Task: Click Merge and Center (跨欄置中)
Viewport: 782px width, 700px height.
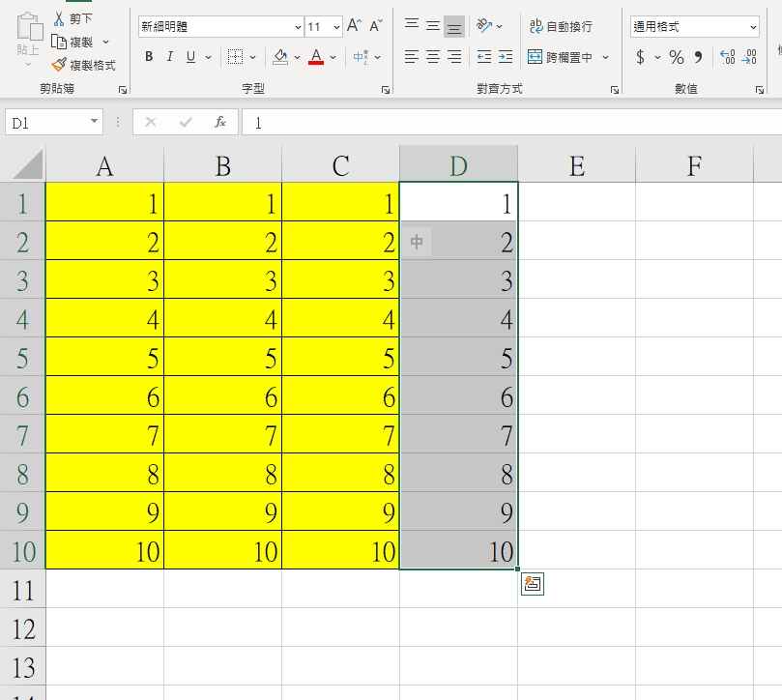Action: (561, 57)
